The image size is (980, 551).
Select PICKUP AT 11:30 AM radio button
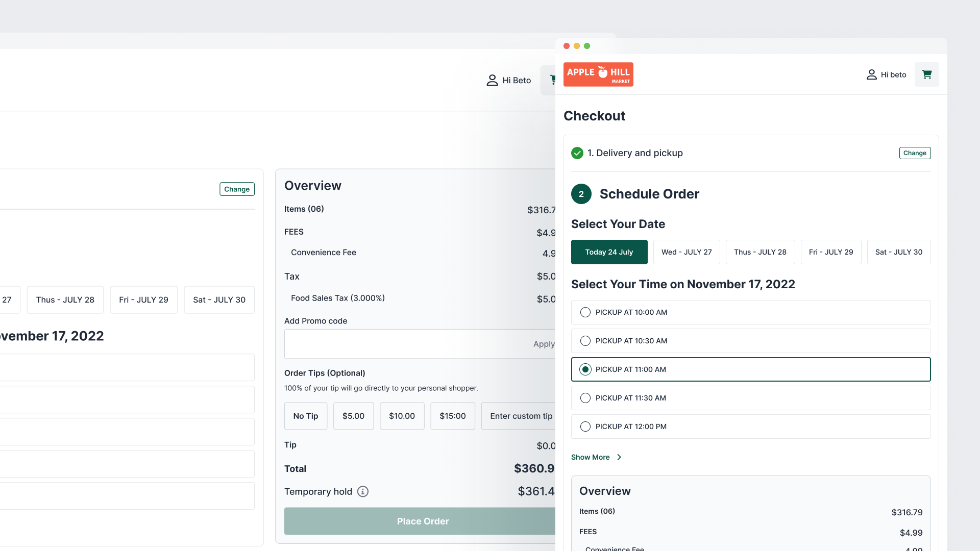585,398
